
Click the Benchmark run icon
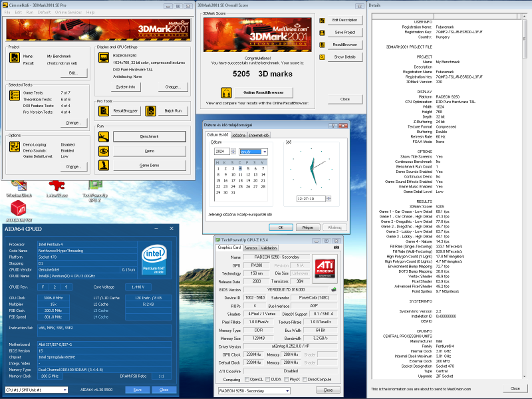pyautogui.click(x=104, y=136)
